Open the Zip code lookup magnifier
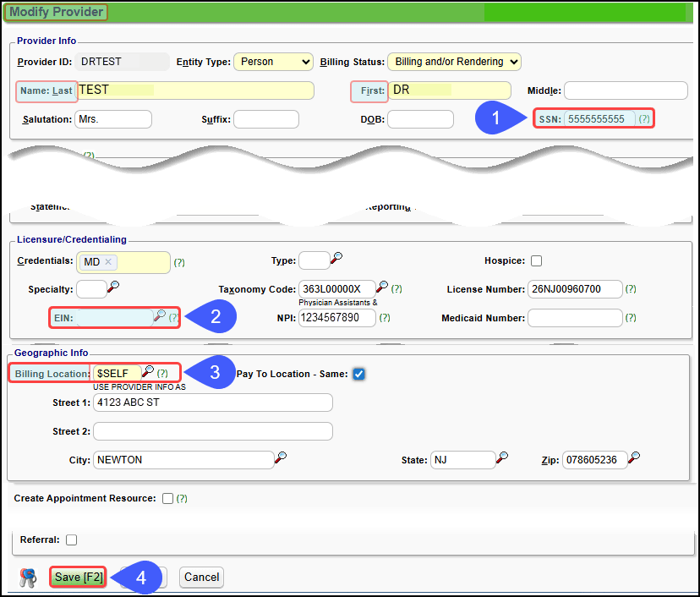This screenshot has height=597, width=700. coord(634,457)
